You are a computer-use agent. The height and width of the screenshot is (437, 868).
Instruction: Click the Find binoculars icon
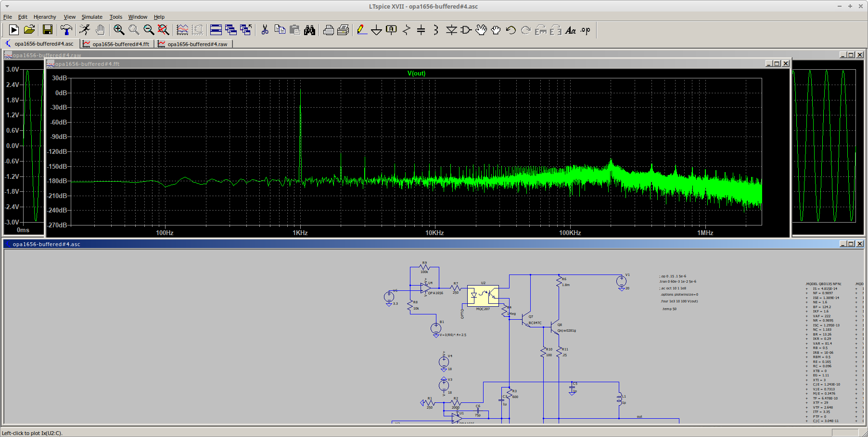[x=310, y=30]
